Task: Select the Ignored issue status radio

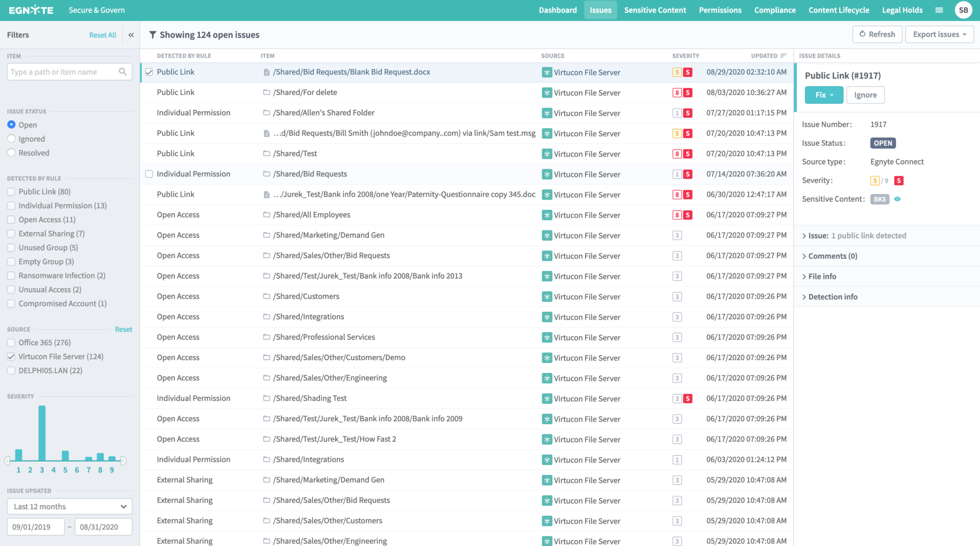Action: coord(11,139)
